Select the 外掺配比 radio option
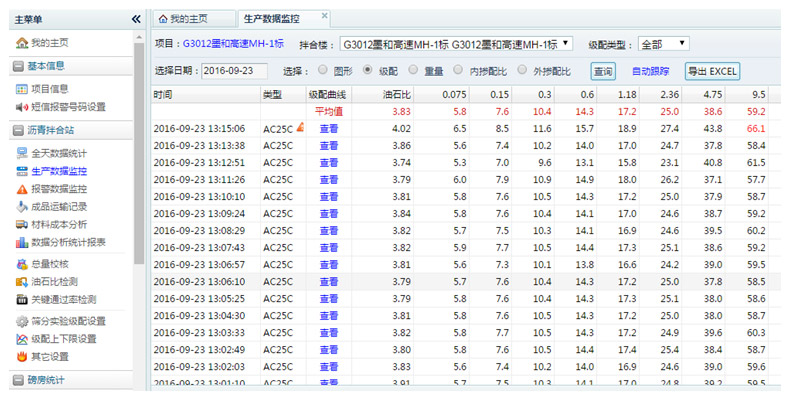 (x=522, y=70)
